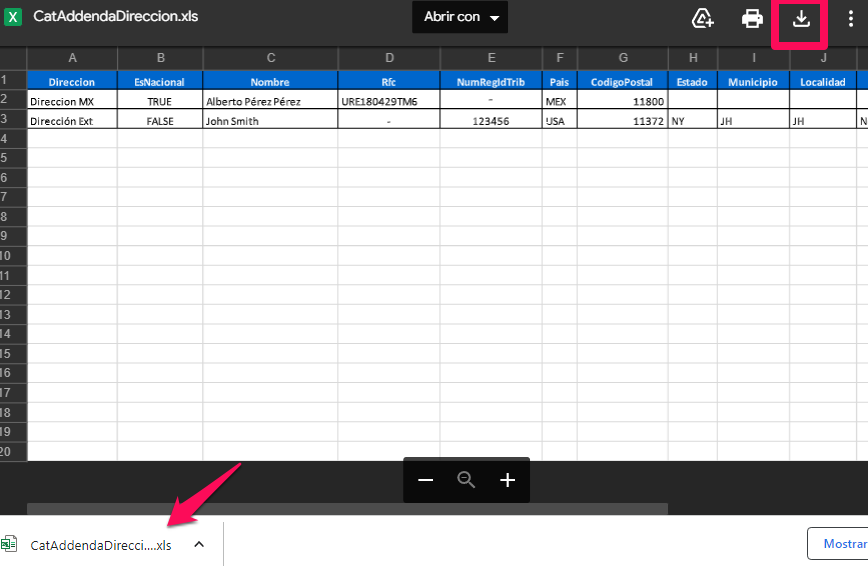Click the Mostrar button in downloads bar

[838, 544]
